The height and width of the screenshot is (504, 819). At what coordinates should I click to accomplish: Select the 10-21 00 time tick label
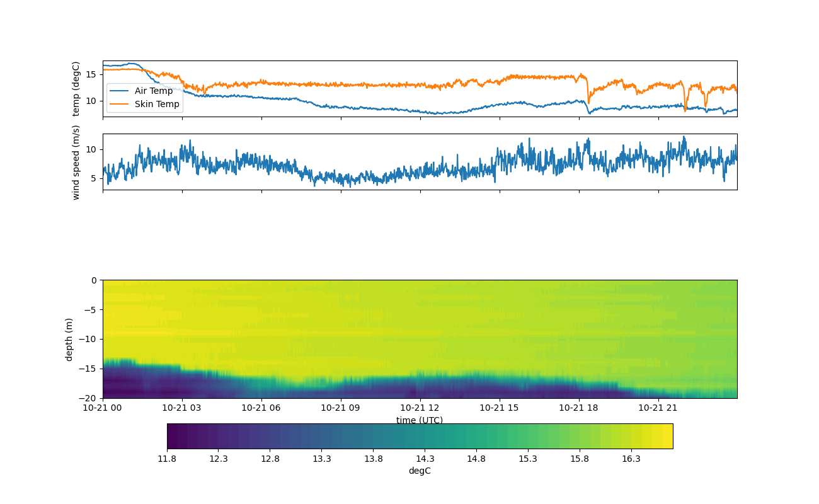tap(103, 408)
